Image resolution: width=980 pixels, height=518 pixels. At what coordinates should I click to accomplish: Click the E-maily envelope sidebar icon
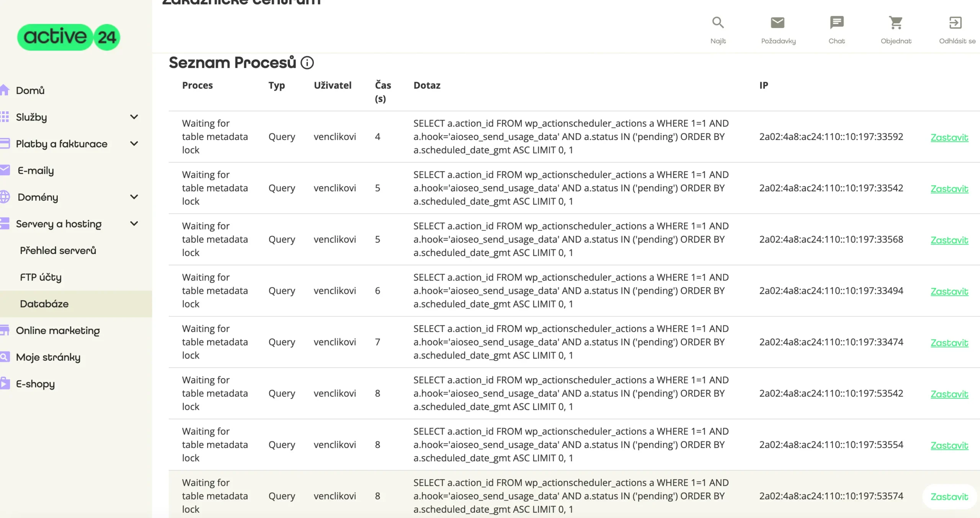click(x=5, y=170)
